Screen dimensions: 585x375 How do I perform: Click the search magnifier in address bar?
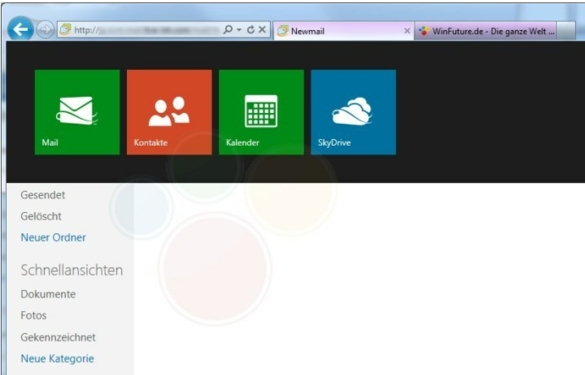click(x=228, y=29)
